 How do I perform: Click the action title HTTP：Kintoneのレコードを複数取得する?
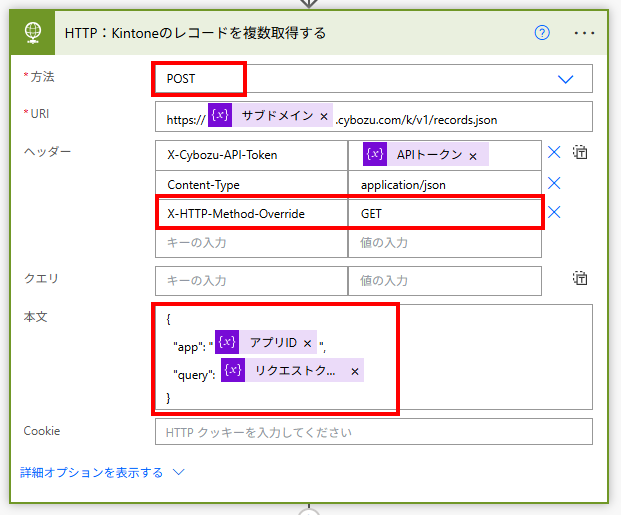pyautogui.click(x=195, y=33)
